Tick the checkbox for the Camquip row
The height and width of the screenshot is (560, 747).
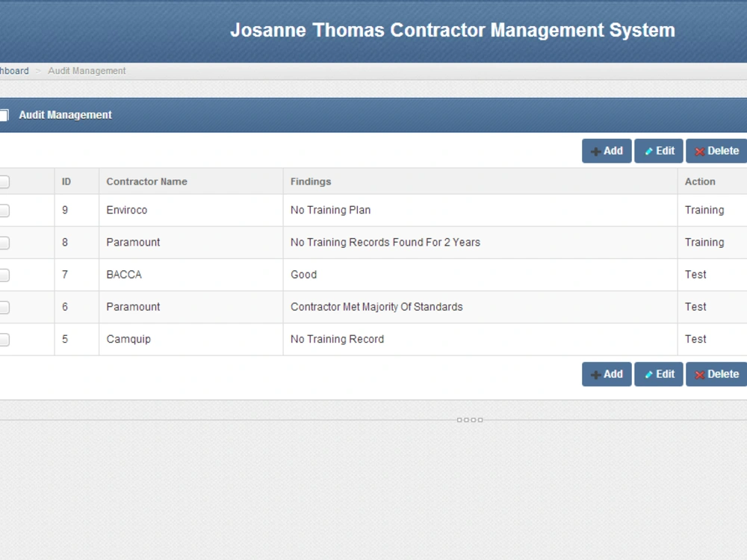4,340
